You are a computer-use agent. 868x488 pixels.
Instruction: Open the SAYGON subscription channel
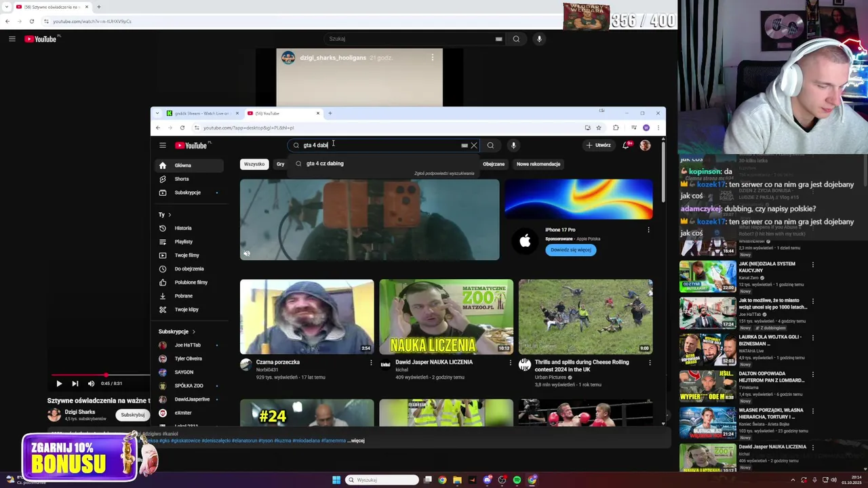(184, 372)
